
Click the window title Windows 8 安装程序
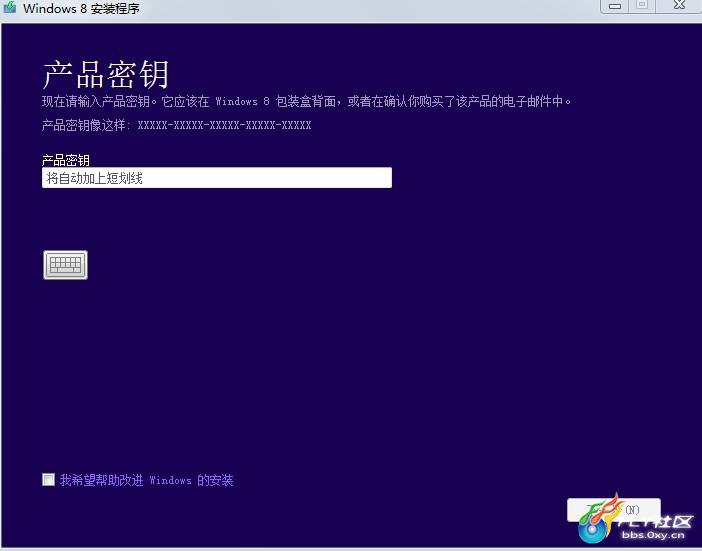(x=81, y=8)
